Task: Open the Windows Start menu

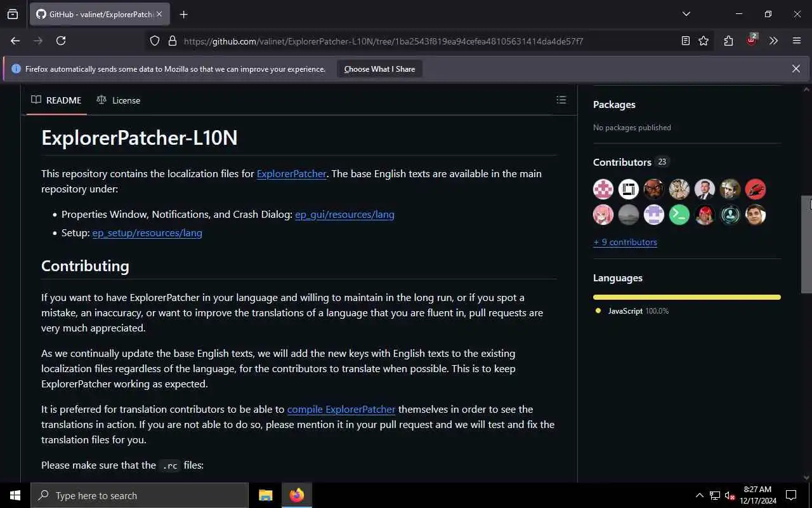Action: pos(15,495)
